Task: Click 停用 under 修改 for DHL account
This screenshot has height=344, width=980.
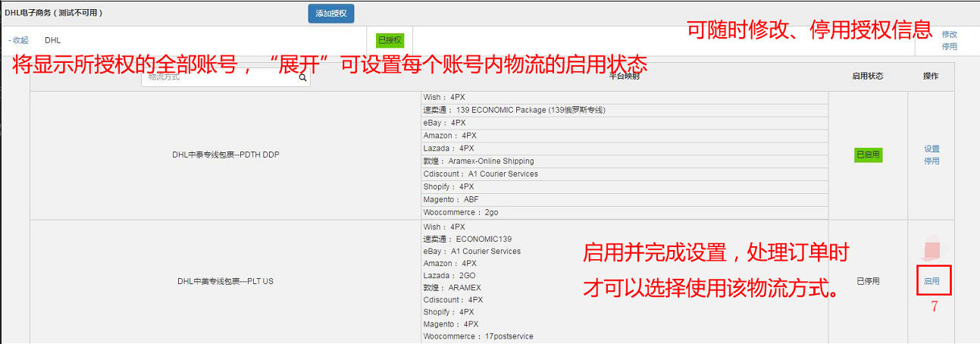Action: coord(949,46)
